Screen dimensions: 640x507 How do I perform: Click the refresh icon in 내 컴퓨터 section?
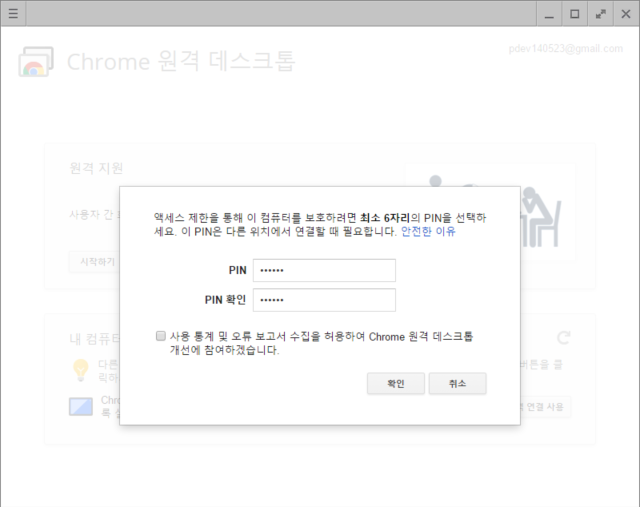click(x=563, y=338)
